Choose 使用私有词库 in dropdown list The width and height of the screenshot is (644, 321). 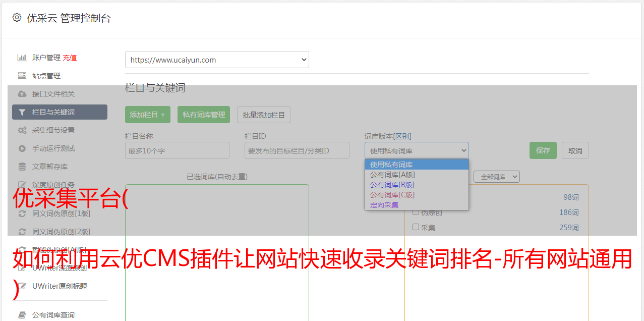[417, 165]
